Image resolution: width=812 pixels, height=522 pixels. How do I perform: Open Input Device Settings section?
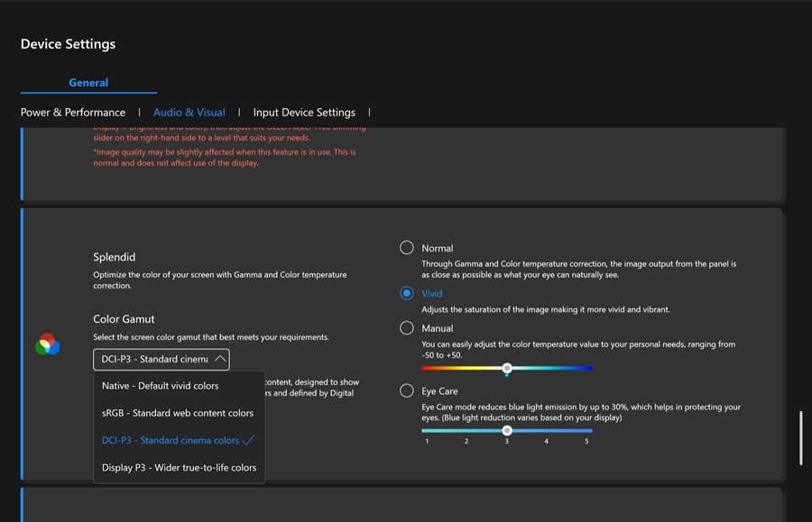tap(304, 113)
